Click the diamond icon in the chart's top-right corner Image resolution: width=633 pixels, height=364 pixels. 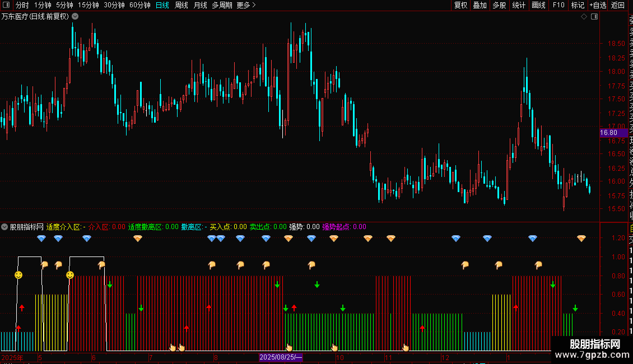[x=584, y=17]
